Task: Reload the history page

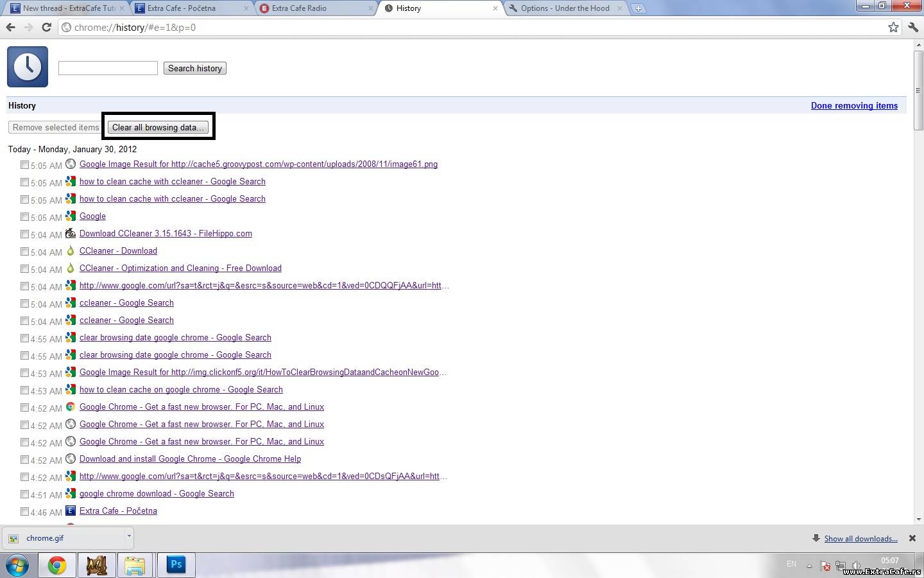Action: pos(46,27)
